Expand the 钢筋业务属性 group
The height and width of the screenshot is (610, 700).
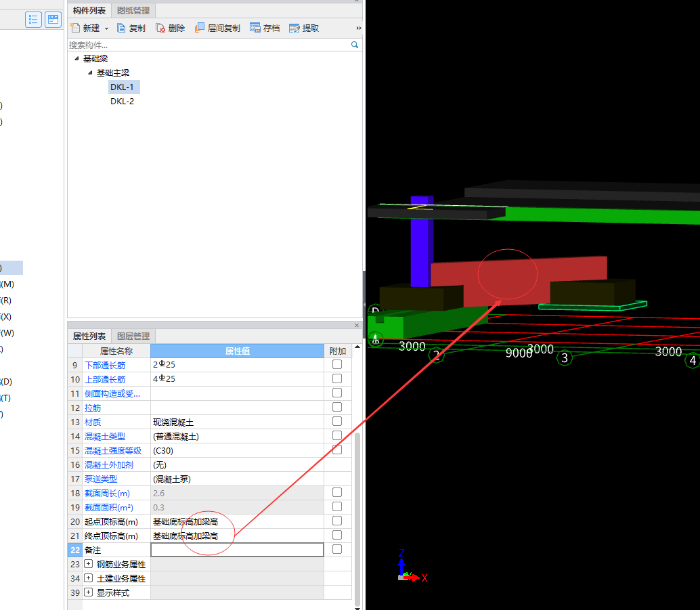click(x=89, y=564)
